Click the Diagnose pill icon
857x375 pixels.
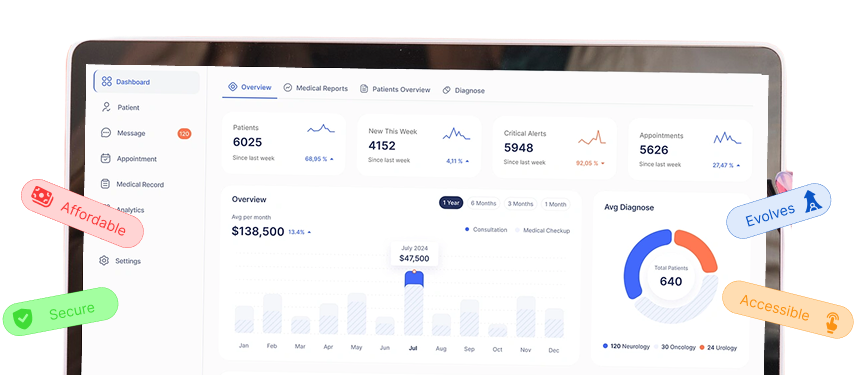447,91
